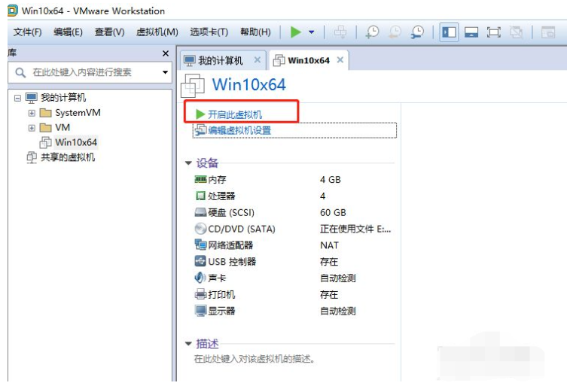567x392 pixels.
Task: Click the VMware Workstation title bar icon
Action: pos(13,11)
